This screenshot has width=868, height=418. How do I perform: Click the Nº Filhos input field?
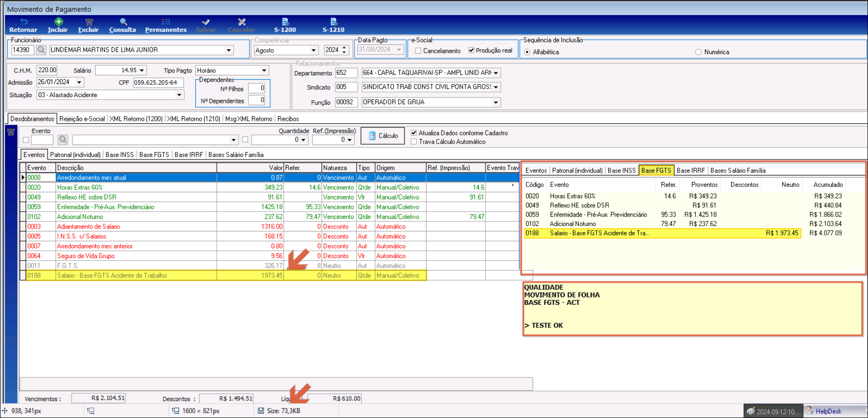coord(256,88)
